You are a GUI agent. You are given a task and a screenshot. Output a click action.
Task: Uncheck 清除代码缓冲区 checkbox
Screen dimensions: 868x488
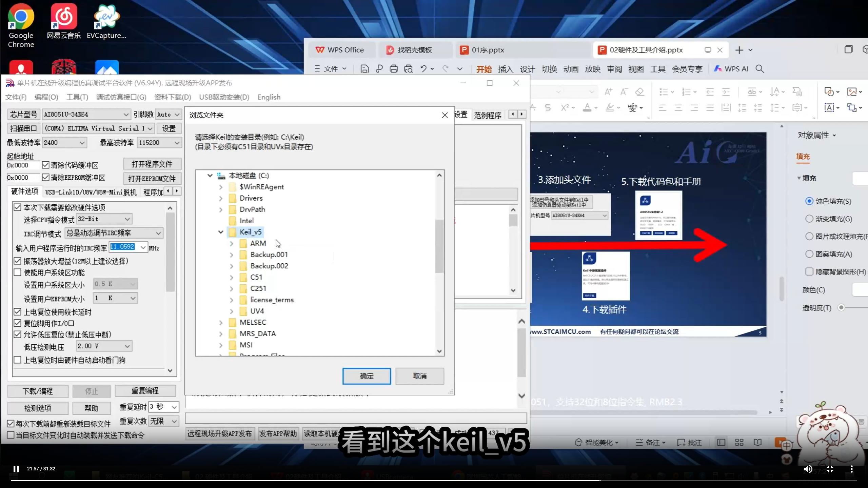(x=46, y=165)
